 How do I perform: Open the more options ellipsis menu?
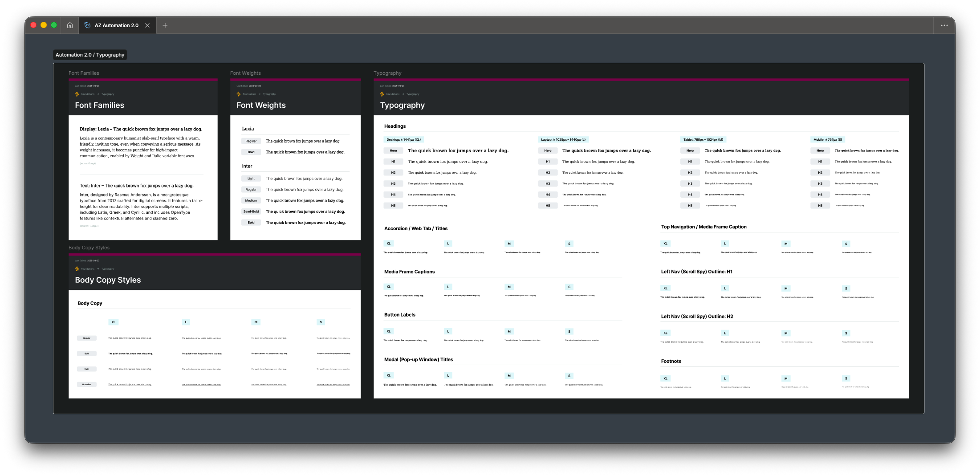pyautogui.click(x=944, y=25)
